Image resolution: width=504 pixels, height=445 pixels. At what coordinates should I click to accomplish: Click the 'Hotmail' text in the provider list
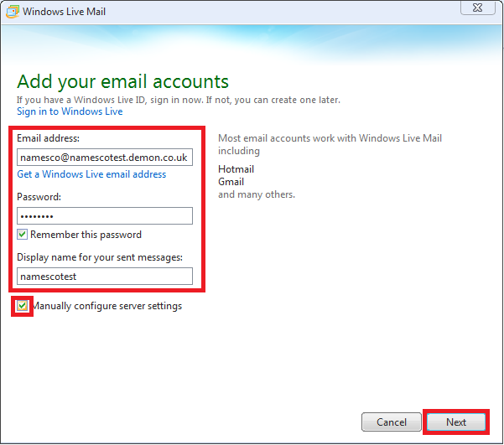(x=236, y=169)
